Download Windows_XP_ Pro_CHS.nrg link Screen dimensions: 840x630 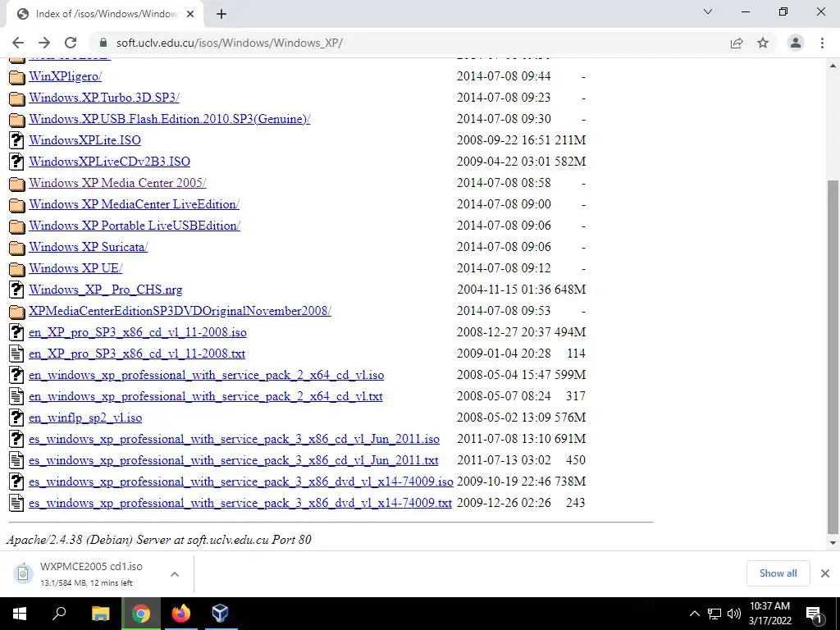[x=106, y=290]
